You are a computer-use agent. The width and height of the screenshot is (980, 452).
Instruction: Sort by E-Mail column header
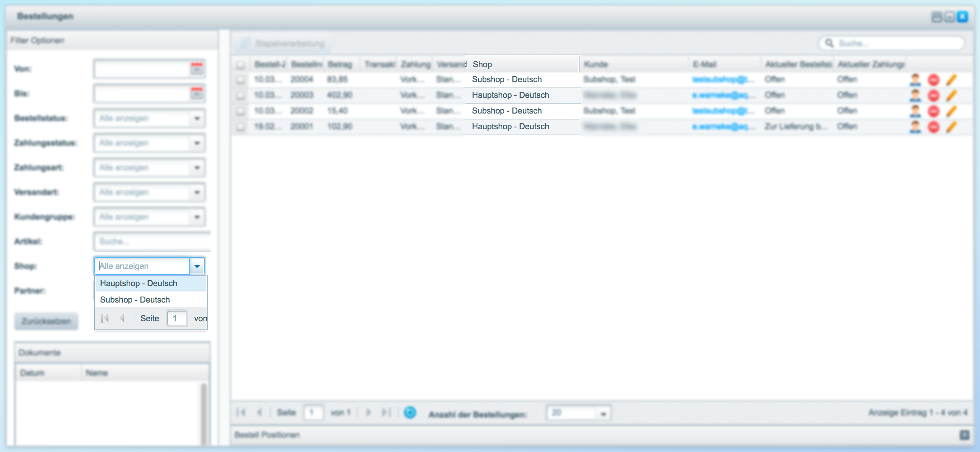(x=725, y=64)
